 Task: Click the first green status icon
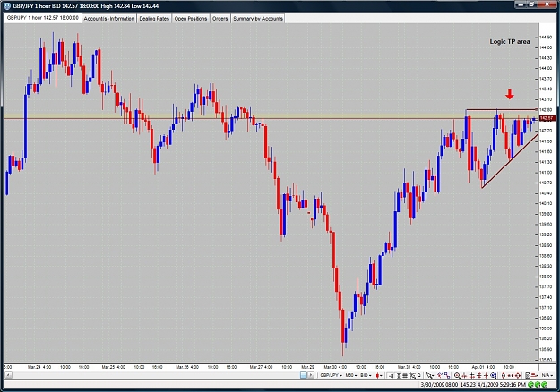pos(531,385)
